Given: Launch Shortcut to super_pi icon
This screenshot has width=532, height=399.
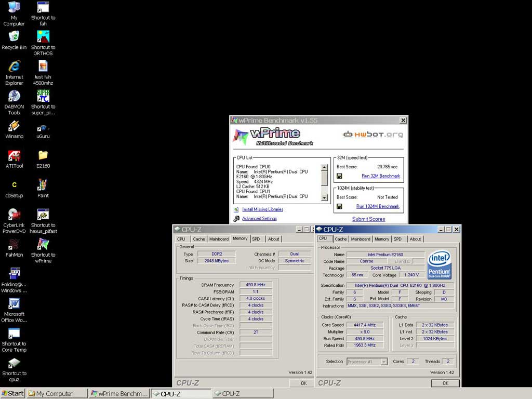Looking at the screenshot, I should pos(43,102).
